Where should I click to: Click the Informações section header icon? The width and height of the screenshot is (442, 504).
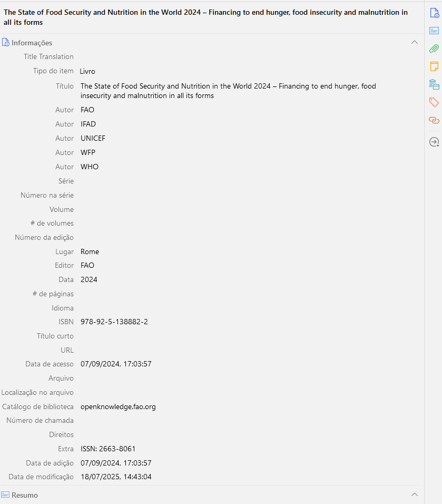[5, 42]
